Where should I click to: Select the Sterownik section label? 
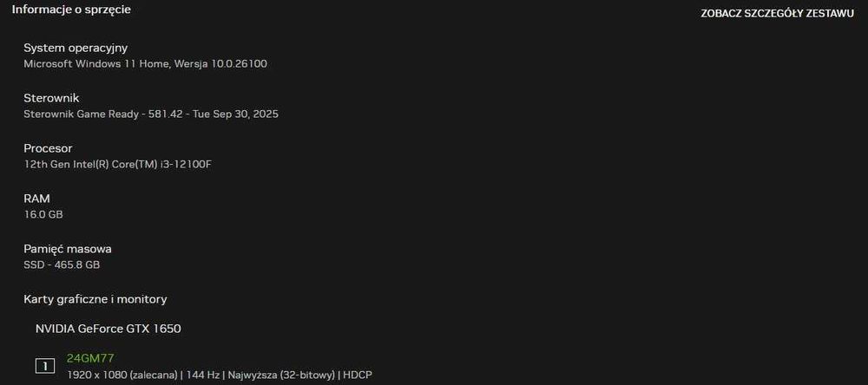tap(51, 98)
